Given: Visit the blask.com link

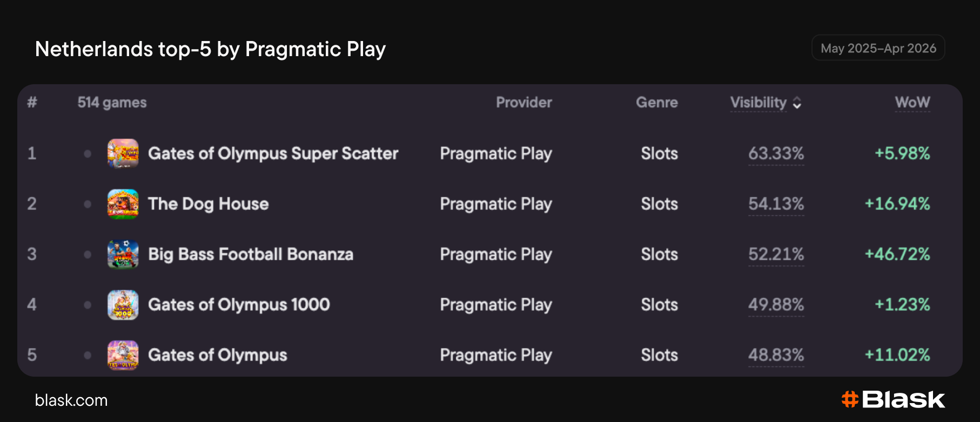Looking at the screenshot, I should (x=71, y=400).
